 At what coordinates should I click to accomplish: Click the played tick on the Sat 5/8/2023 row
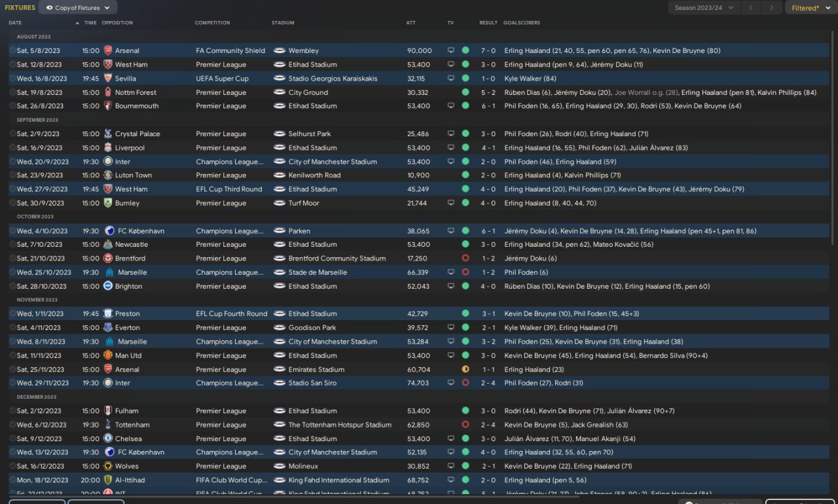point(12,50)
